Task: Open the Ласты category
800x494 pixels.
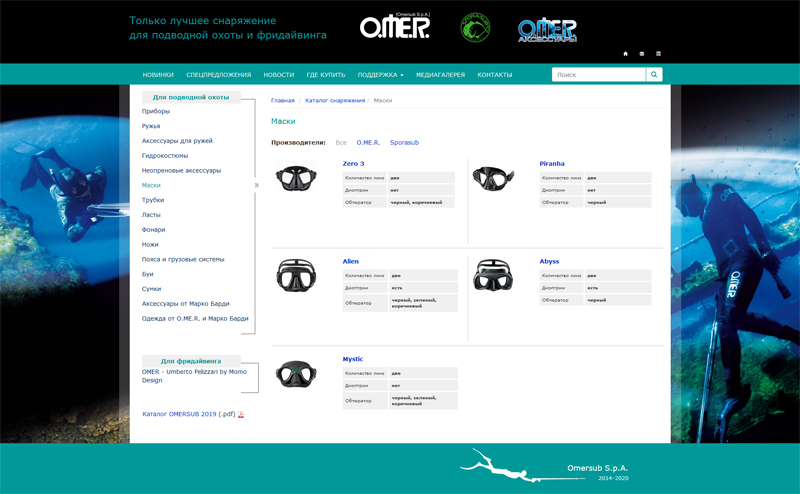Action: pos(151,215)
